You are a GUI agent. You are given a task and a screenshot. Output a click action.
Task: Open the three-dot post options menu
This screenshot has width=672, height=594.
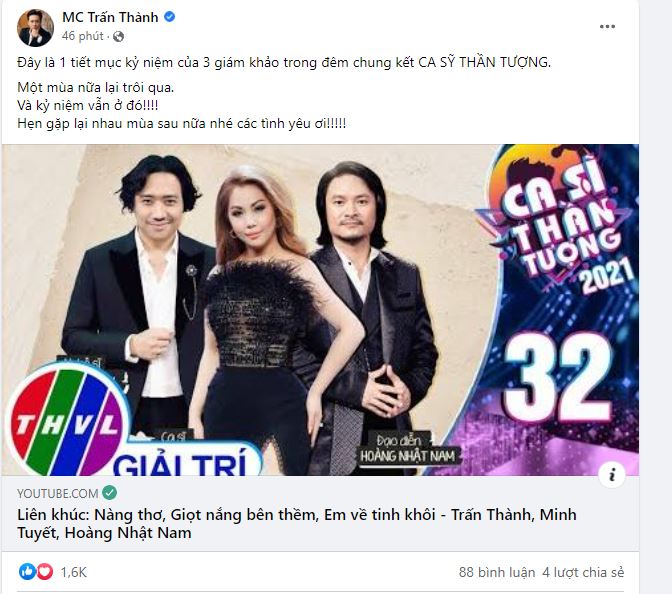pyautogui.click(x=607, y=27)
